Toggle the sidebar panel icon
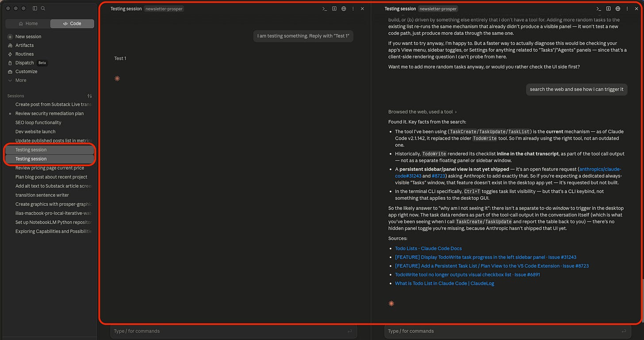The height and width of the screenshot is (340, 644). 35,8
